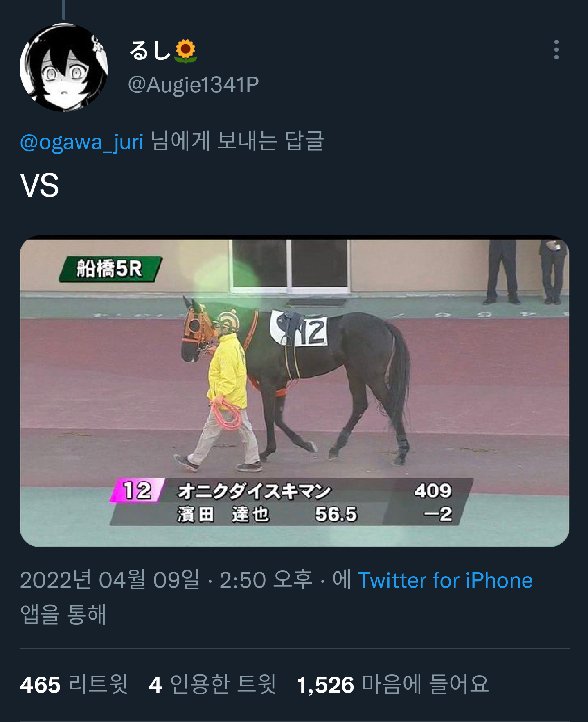Click the 船橋5R race label
The height and width of the screenshot is (722, 588).
pos(110,269)
